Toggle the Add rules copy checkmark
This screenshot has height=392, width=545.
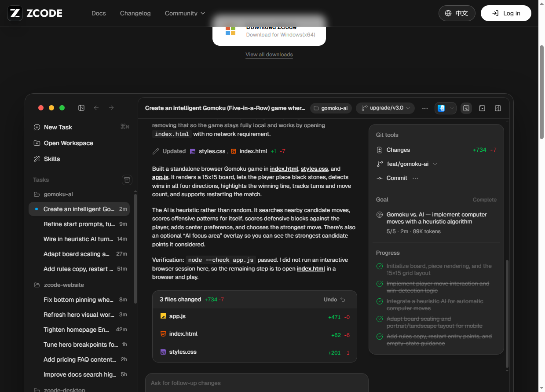380,337
